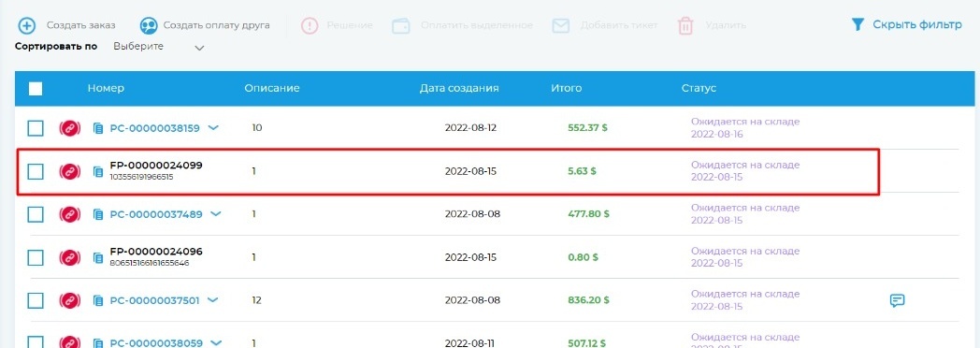Screen dimensions: 980x348
Task: Click creation date 2022-08-11
Action: pos(470,343)
